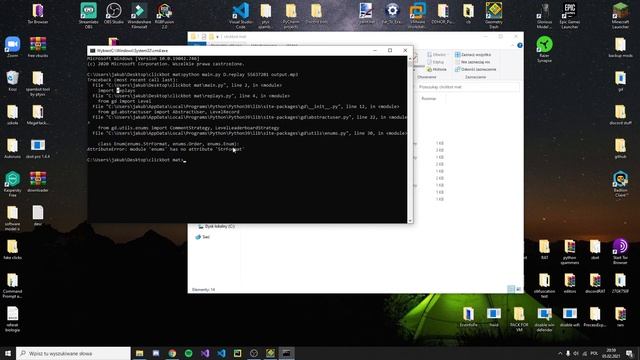Image resolution: width=640 pixels, height=360 pixels.
Task: Click 'Nie zaznaczaj nic' in Explorer ribbon
Action: pyautogui.click(x=472, y=62)
